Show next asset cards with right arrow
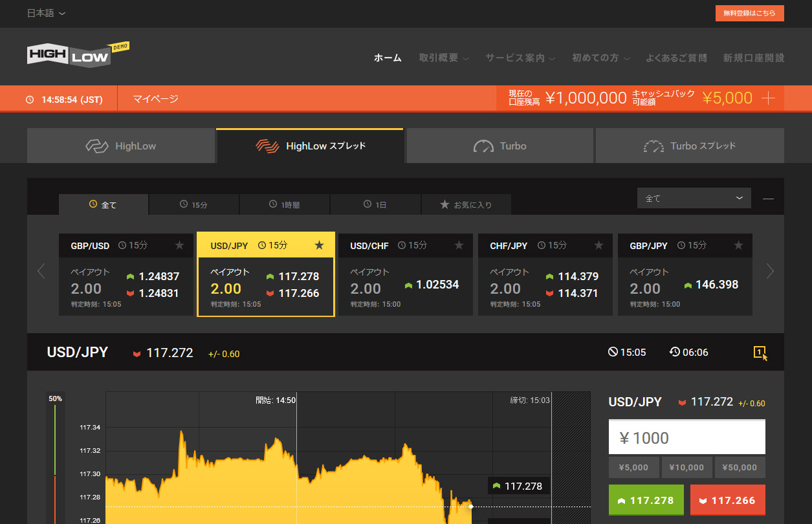The width and height of the screenshot is (812, 524). pyautogui.click(x=770, y=271)
